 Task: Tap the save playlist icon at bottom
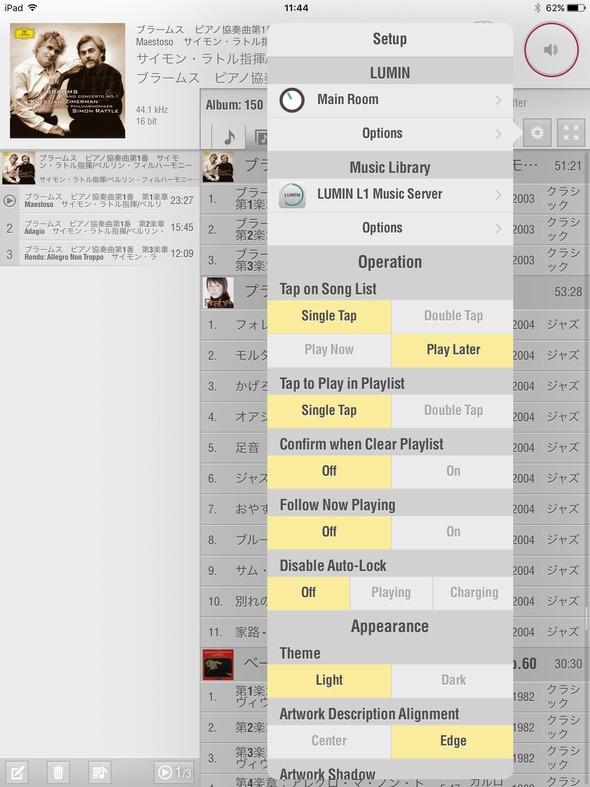tap(99, 772)
